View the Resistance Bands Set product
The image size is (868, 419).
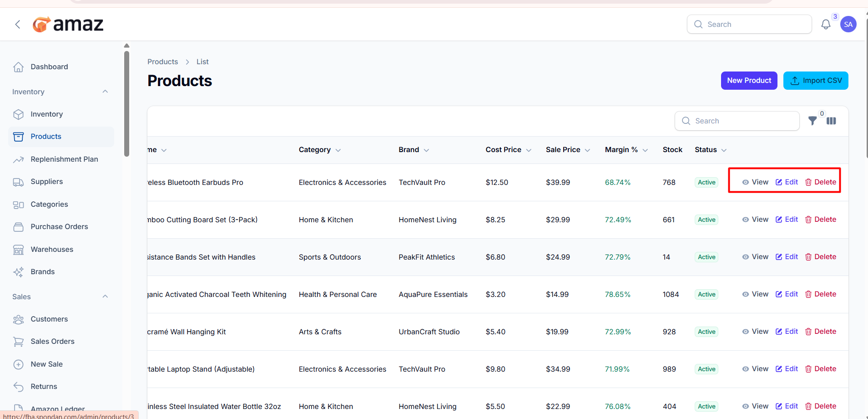coord(755,257)
